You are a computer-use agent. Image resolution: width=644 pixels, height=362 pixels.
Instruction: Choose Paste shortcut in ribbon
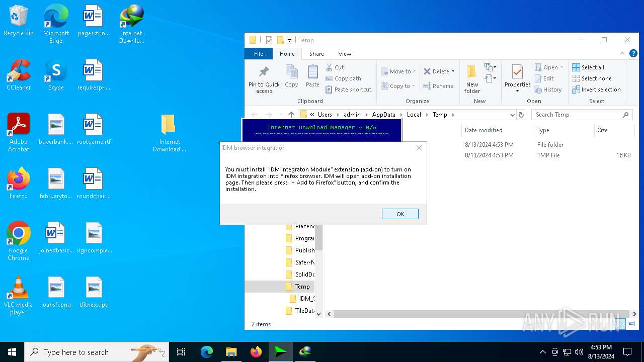[x=348, y=89]
